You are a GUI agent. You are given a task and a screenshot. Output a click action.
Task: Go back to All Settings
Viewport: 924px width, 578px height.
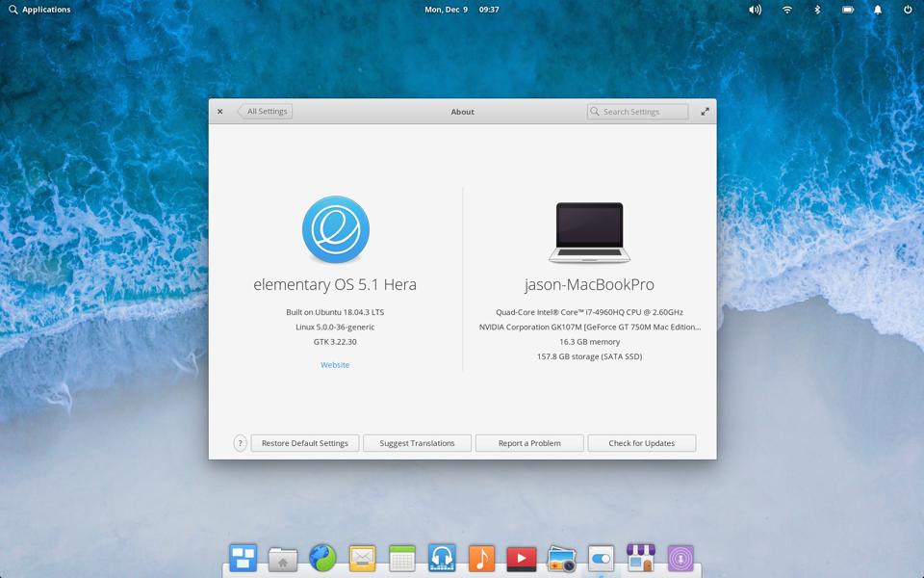click(266, 112)
